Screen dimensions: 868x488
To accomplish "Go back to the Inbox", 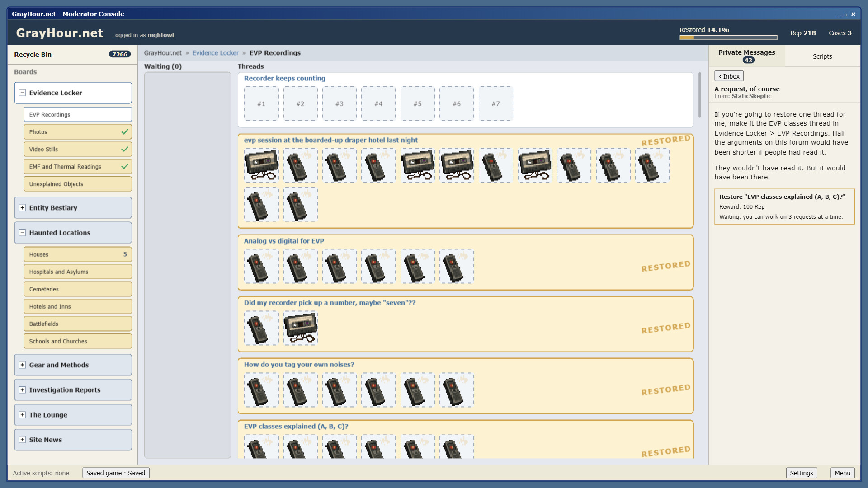I will point(729,76).
